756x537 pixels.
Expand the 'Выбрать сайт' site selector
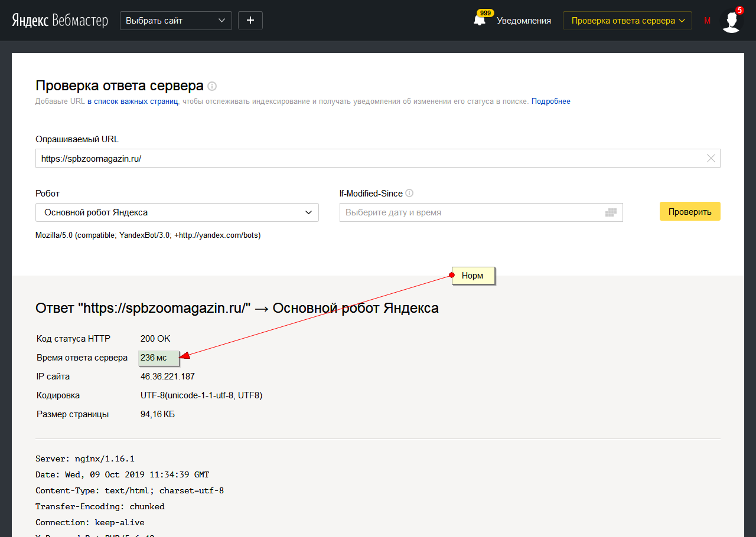click(175, 21)
